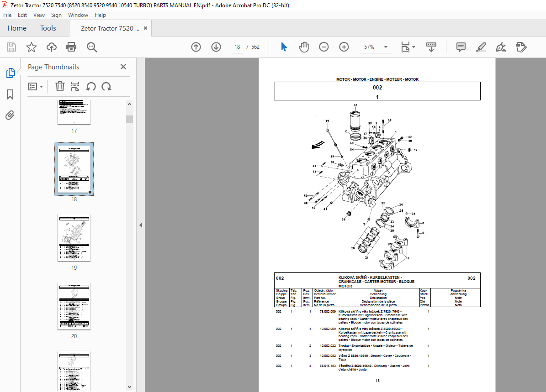Open the Sign menu
The image size is (546, 392).
pyautogui.click(x=56, y=15)
